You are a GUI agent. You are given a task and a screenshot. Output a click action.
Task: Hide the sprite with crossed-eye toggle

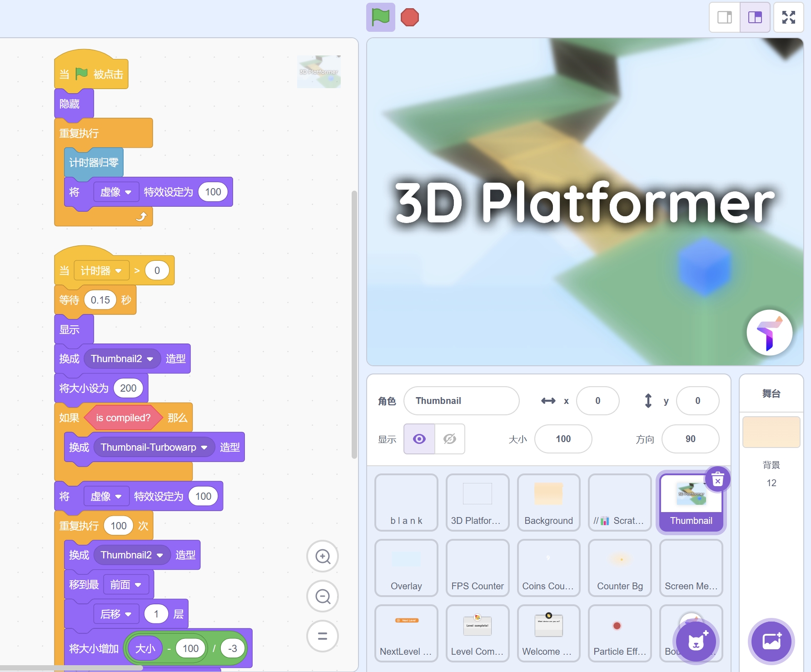click(450, 439)
